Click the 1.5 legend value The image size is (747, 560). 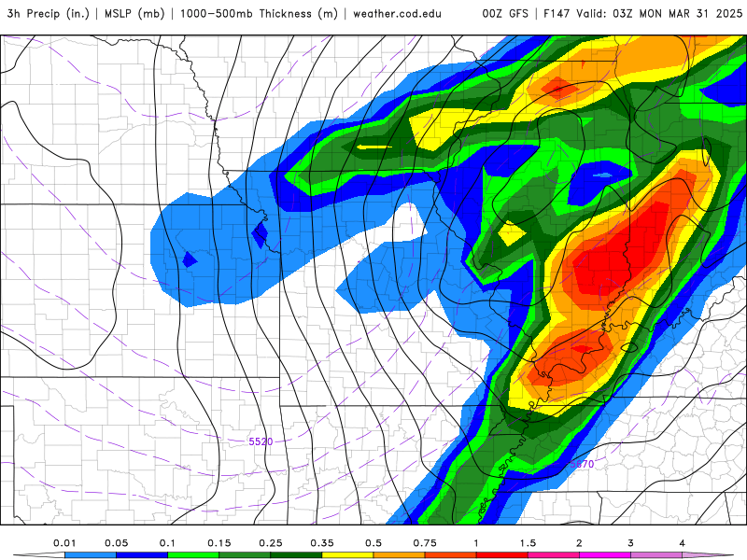click(x=528, y=543)
